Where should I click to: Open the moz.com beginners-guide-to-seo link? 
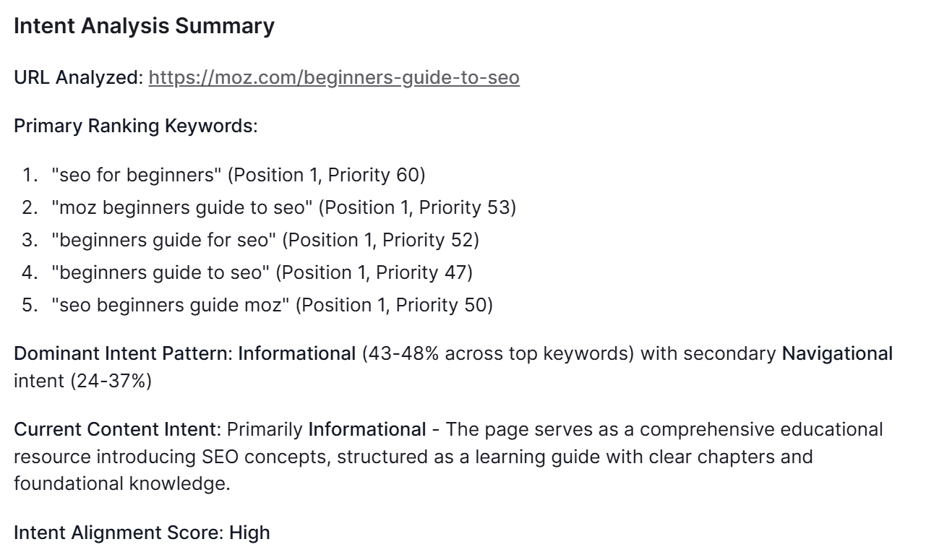334,77
